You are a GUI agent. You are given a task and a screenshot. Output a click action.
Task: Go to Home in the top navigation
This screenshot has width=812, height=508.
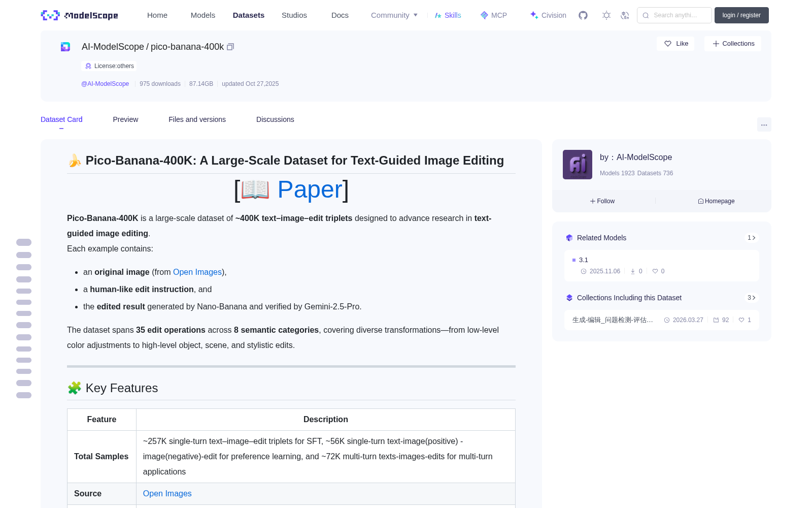(157, 15)
